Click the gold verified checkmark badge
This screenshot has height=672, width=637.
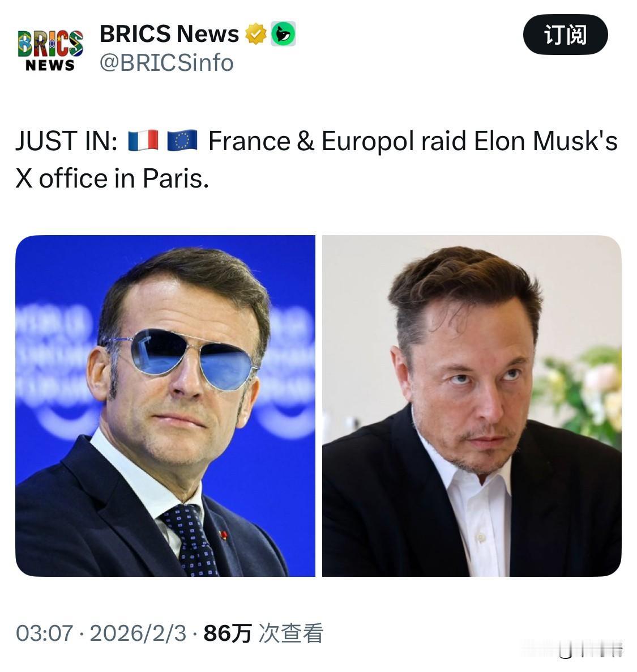coord(256,34)
